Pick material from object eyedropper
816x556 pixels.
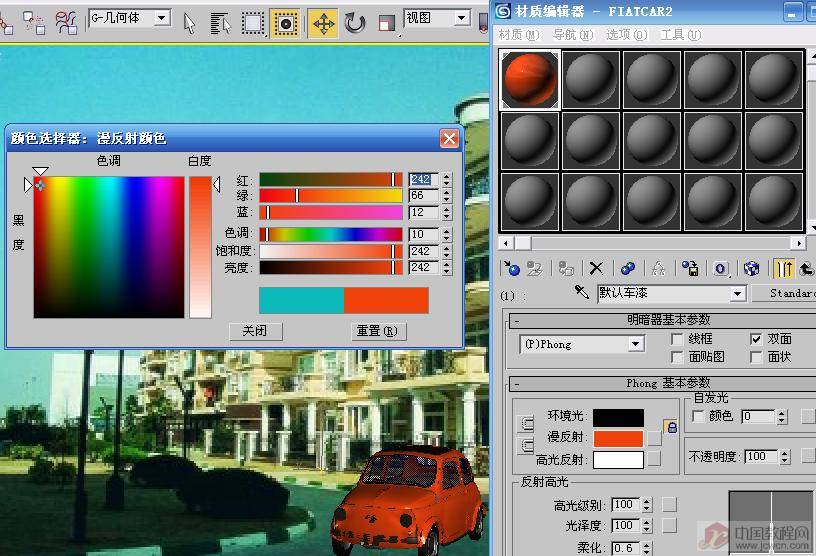click(581, 292)
